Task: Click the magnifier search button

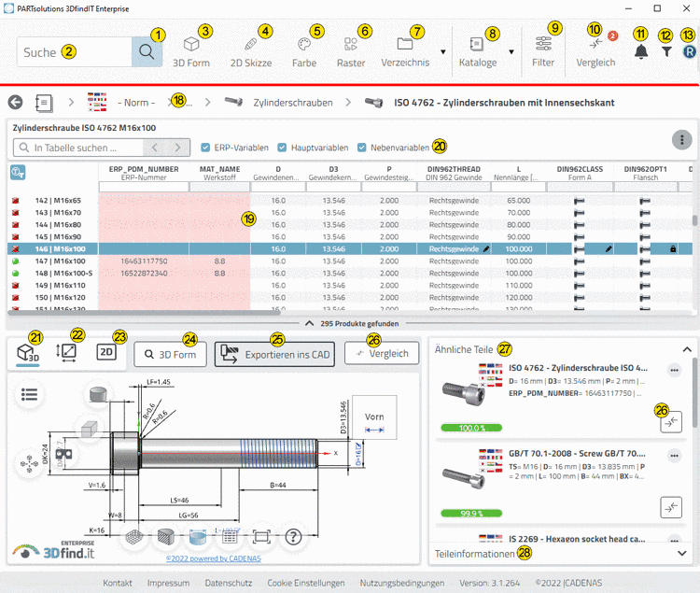Action: 147,51
